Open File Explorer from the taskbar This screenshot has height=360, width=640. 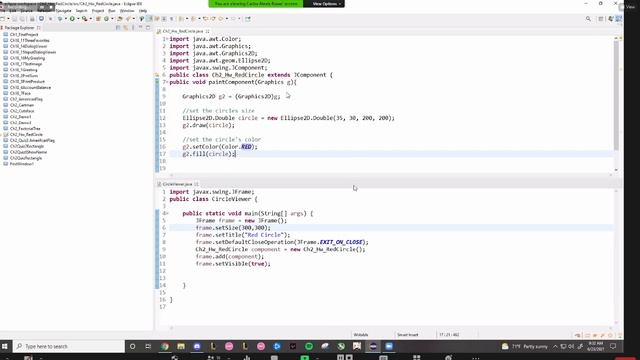[x=181, y=346]
